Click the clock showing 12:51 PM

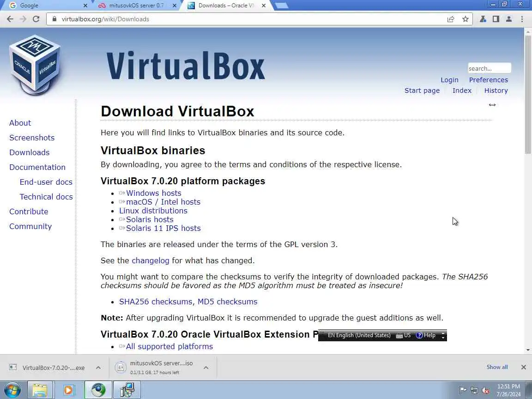tap(508, 387)
